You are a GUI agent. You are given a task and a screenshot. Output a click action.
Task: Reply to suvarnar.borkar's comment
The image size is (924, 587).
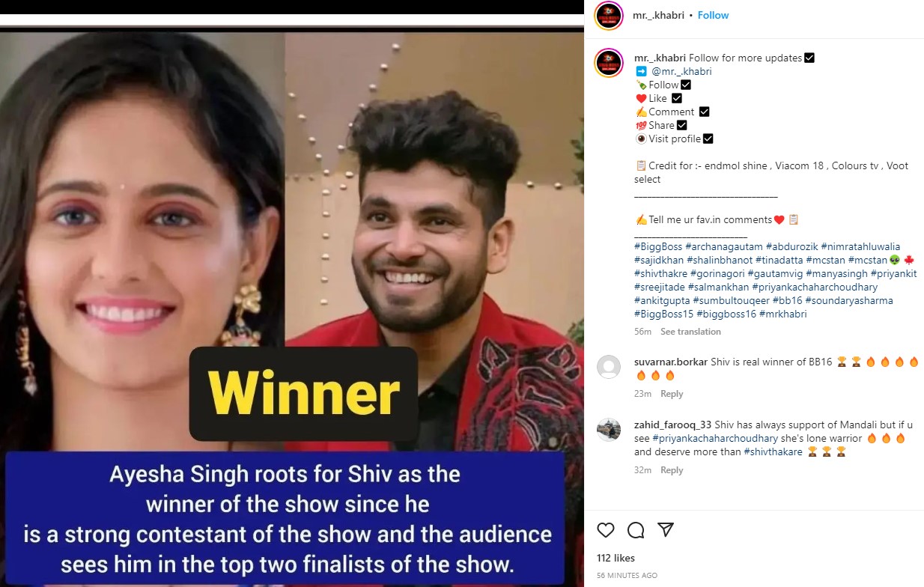coord(672,394)
